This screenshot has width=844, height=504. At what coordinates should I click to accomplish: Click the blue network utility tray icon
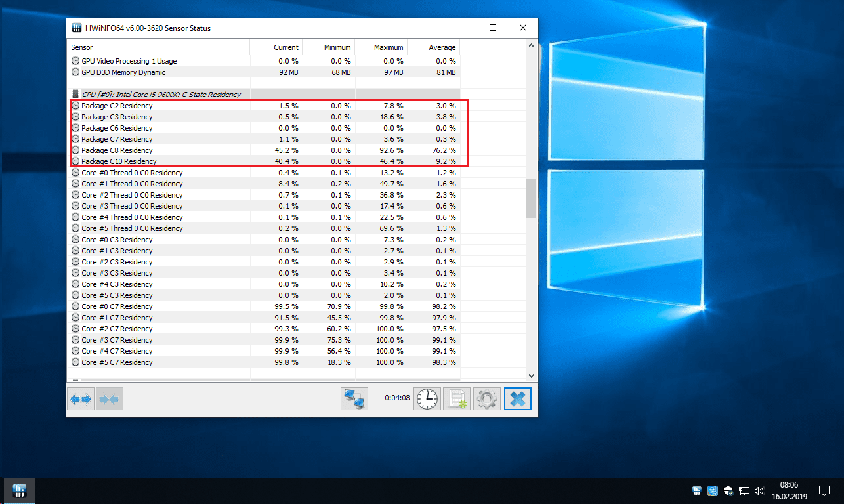(713, 491)
